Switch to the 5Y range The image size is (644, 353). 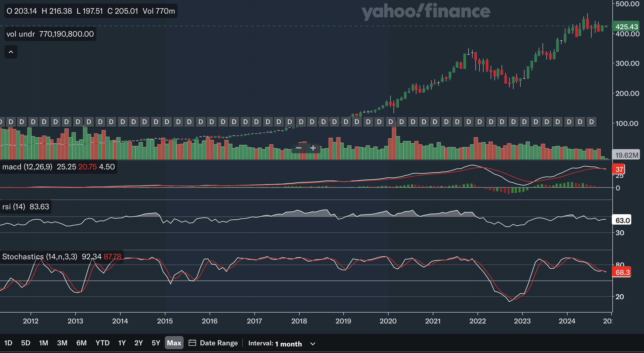[x=156, y=343]
